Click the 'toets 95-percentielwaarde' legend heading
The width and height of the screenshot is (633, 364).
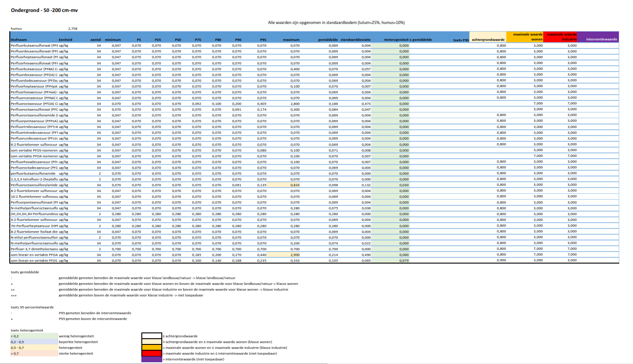32,307
